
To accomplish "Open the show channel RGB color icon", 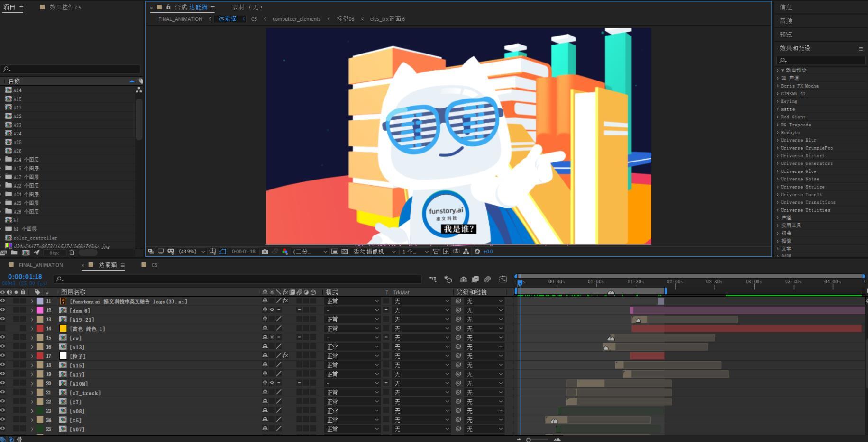I will pos(285,252).
